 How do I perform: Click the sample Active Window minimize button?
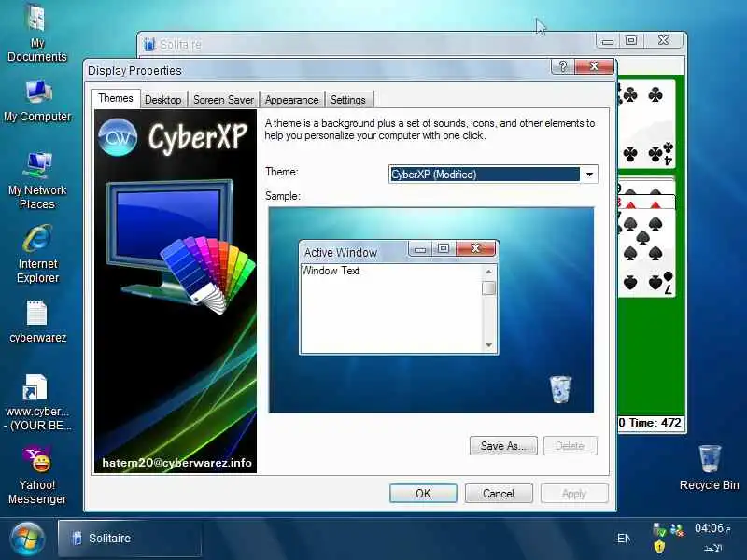coord(420,248)
